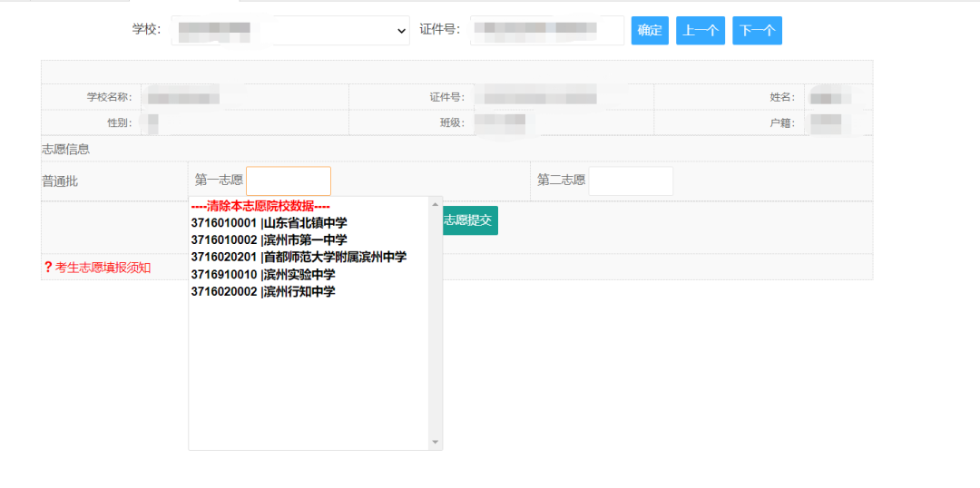Select 首都师范大学附属滨州中学 option
The width and height of the screenshot is (980, 488).
(299, 257)
